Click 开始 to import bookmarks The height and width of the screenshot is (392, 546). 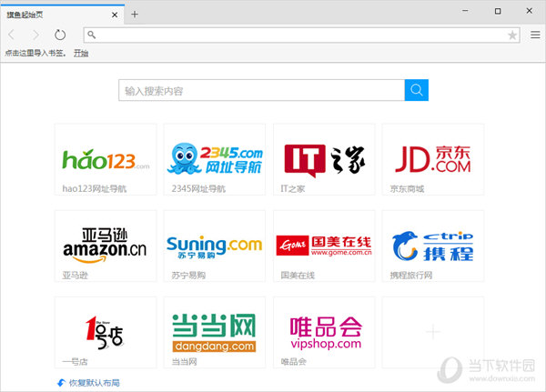81,54
